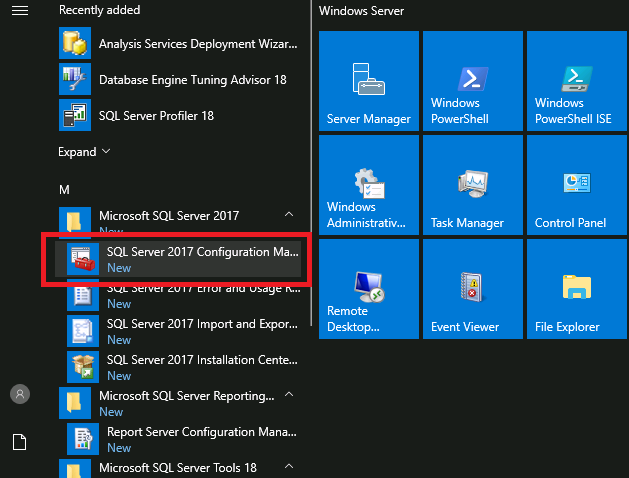Open SQL Server 2017 Error and Usage icon
Viewport: 629px width, 478px height.
point(83,297)
